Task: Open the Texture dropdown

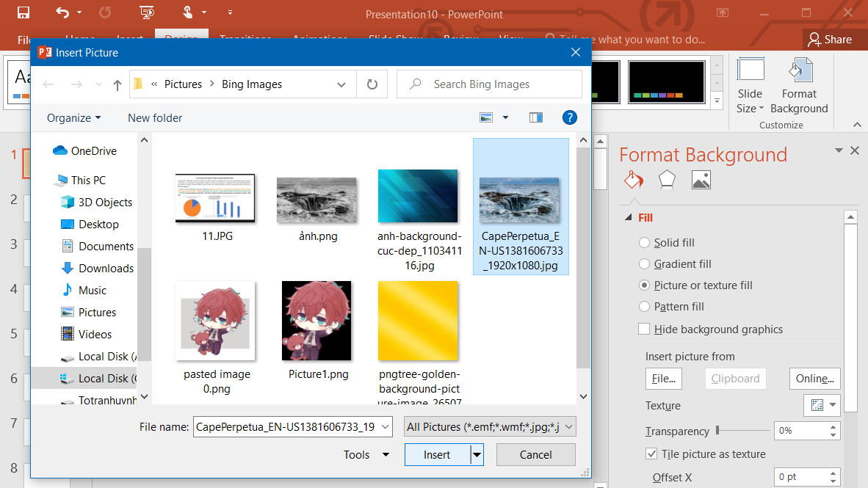Action: click(822, 405)
